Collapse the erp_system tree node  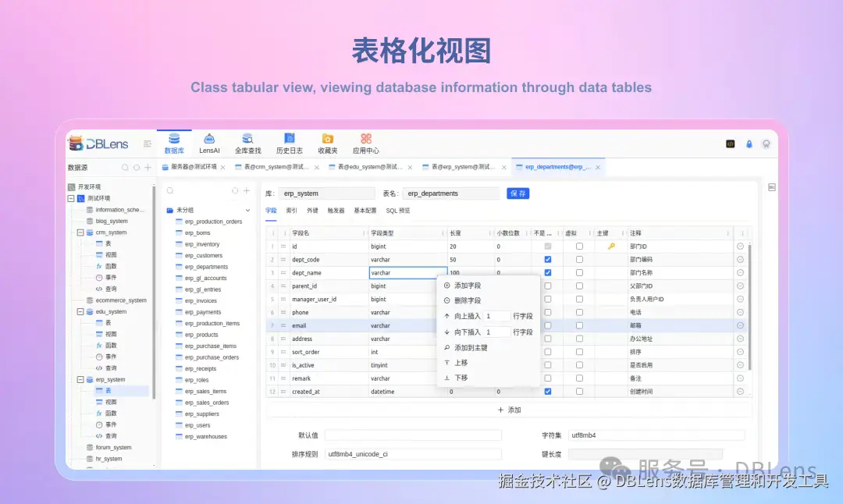click(x=82, y=379)
